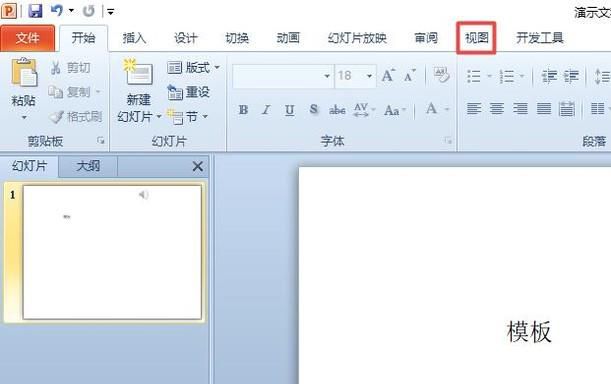Click the clear all formatting icon
This screenshot has width=611, height=384.
(x=441, y=75)
